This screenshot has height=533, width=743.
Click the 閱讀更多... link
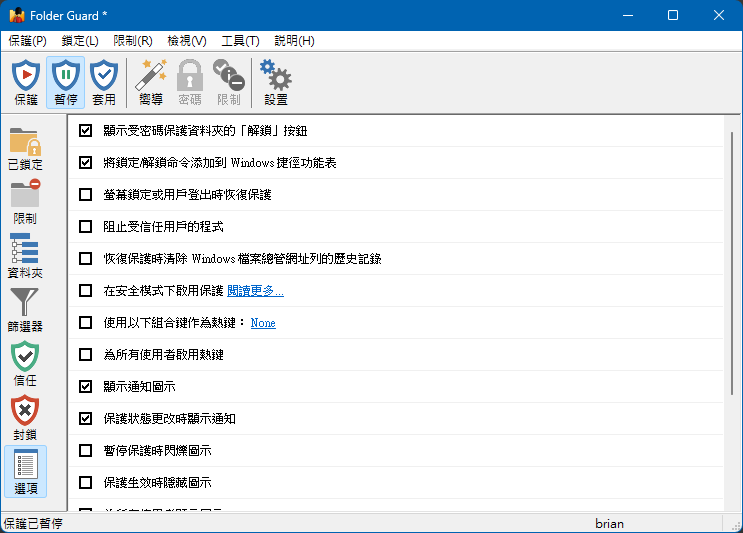coord(255,291)
